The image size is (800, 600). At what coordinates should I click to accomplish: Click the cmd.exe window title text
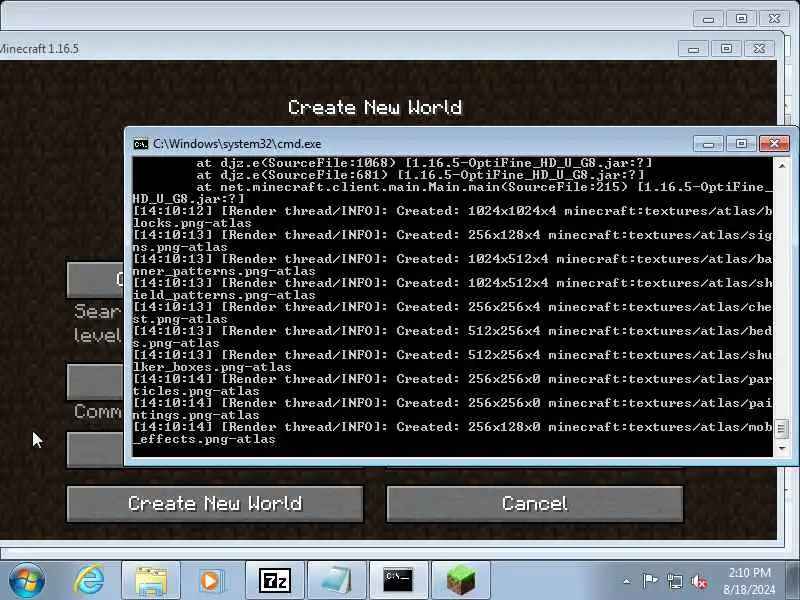(x=237, y=144)
